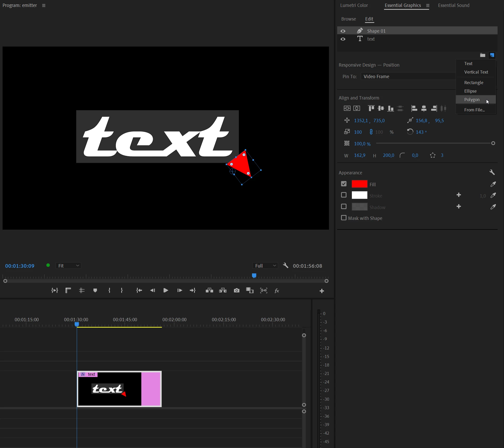This screenshot has width=504, height=448.
Task: Click the Create Group folder icon
Action: click(482, 55)
